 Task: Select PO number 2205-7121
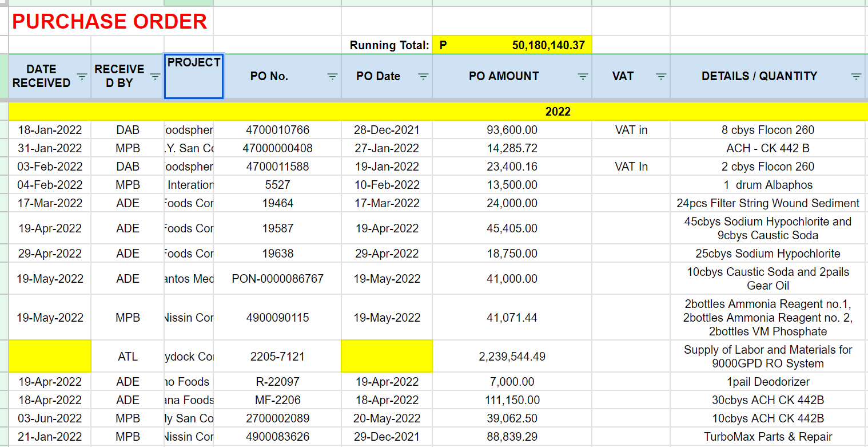[x=277, y=357]
